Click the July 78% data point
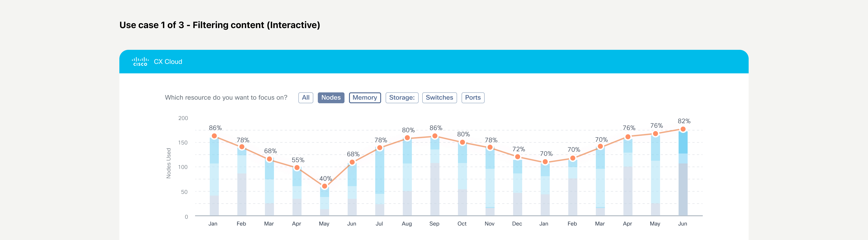This screenshot has height=240, width=868. pyautogui.click(x=380, y=148)
